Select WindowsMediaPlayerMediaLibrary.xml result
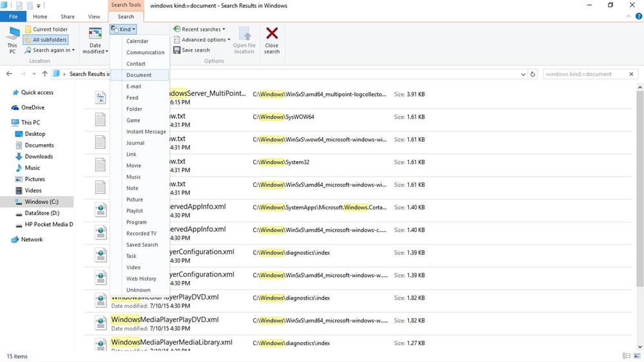The width and height of the screenshot is (644, 362). 357,343
